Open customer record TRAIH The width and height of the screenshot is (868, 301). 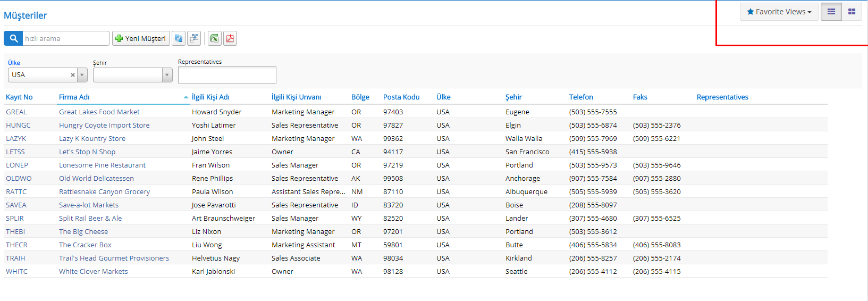[x=15, y=258]
